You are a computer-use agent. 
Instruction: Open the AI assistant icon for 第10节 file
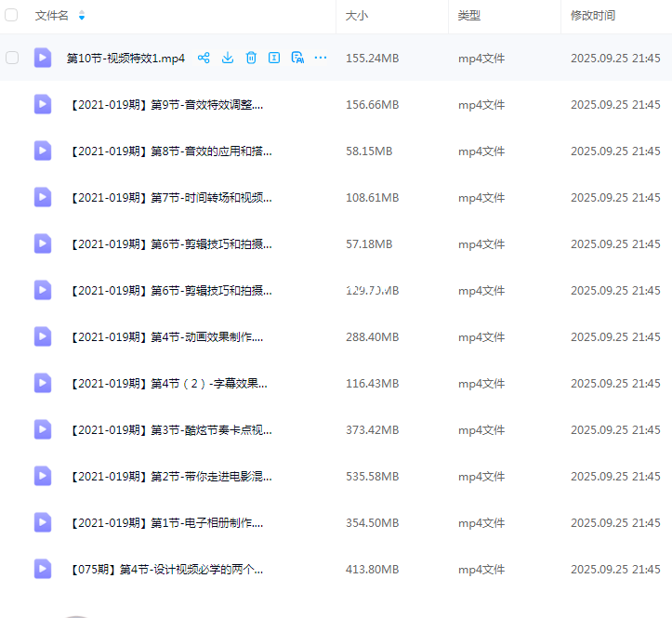(x=297, y=58)
